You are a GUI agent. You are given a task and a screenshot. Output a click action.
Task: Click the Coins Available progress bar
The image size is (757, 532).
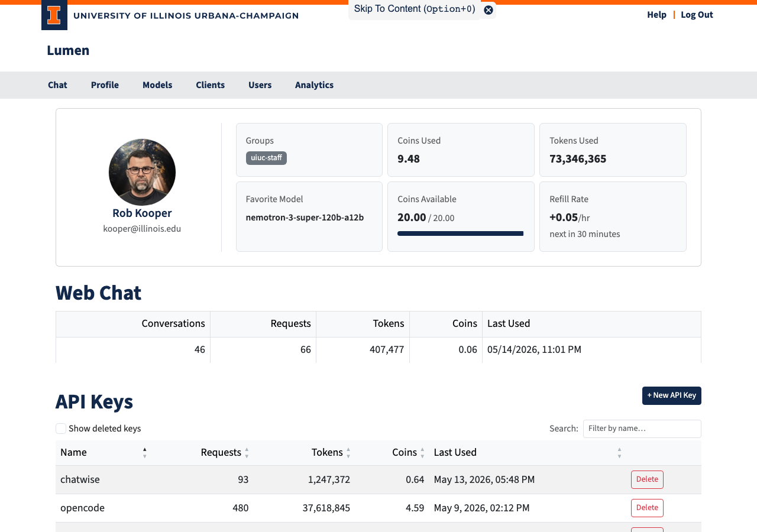tap(460, 233)
